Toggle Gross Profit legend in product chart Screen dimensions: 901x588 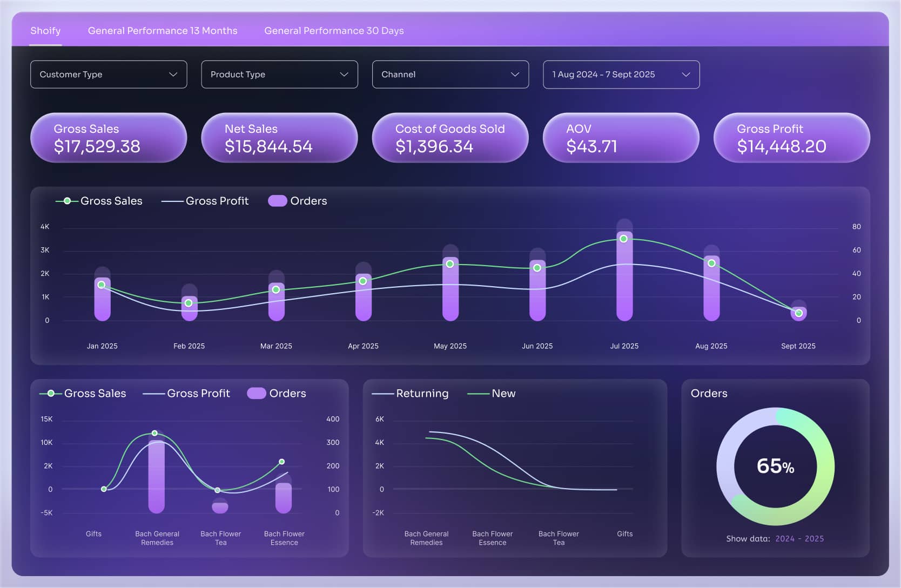[x=187, y=394]
